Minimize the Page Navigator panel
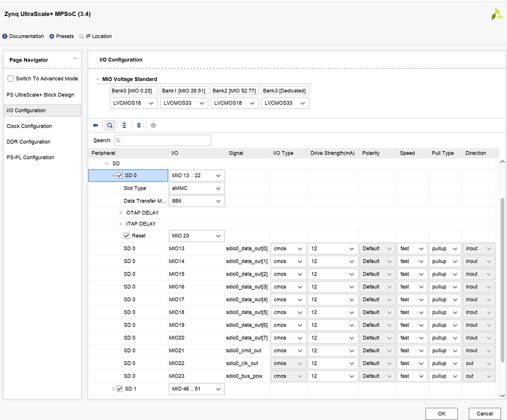 75,59
